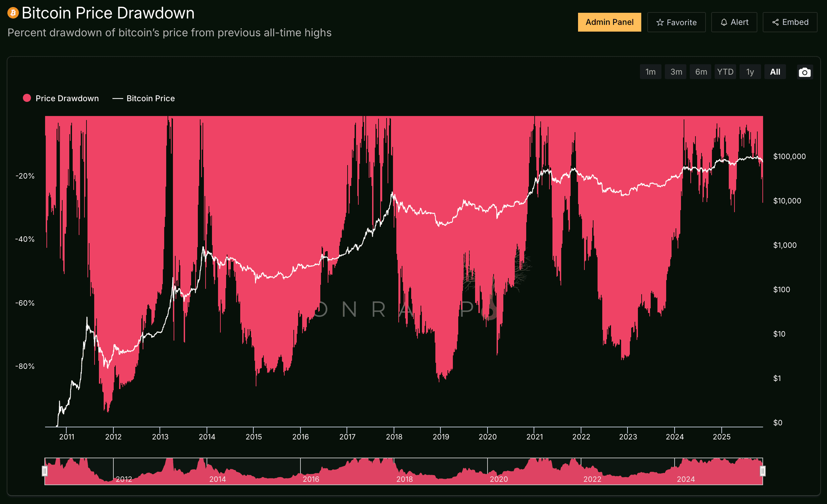Click the 2018 marker in range navigator

[404, 479]
